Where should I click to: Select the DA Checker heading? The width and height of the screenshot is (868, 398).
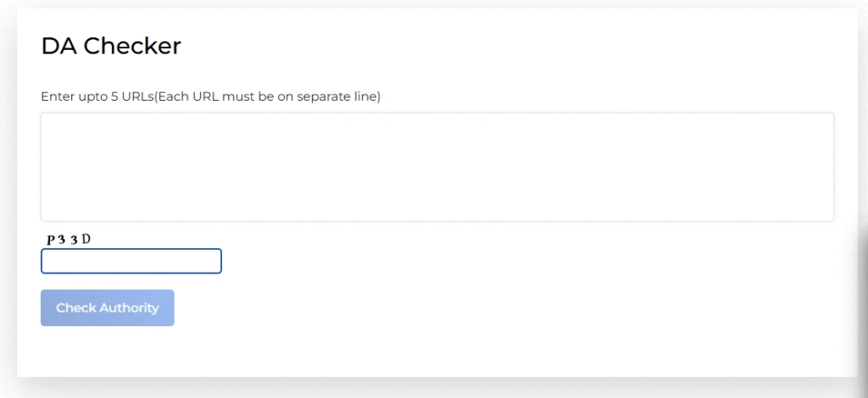click(x=111, y=47)
